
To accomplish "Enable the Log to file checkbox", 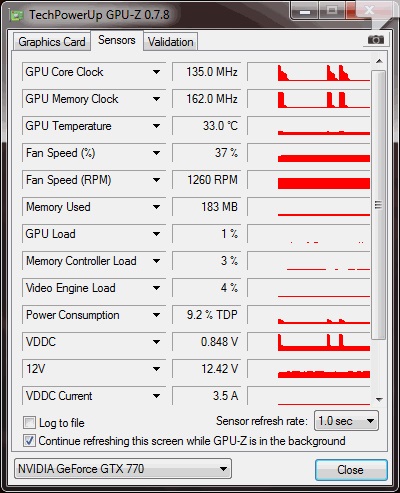I will click(29, 422).
